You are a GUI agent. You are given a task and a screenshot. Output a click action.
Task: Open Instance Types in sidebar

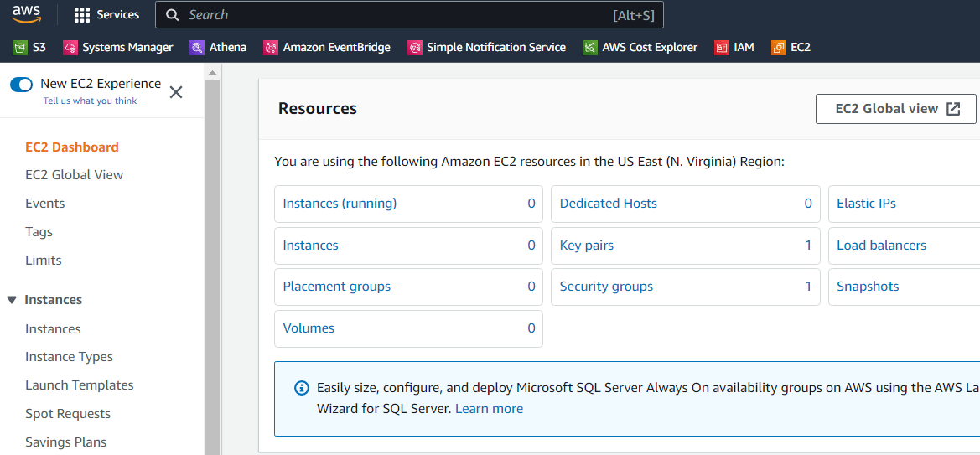click(69, 357)
